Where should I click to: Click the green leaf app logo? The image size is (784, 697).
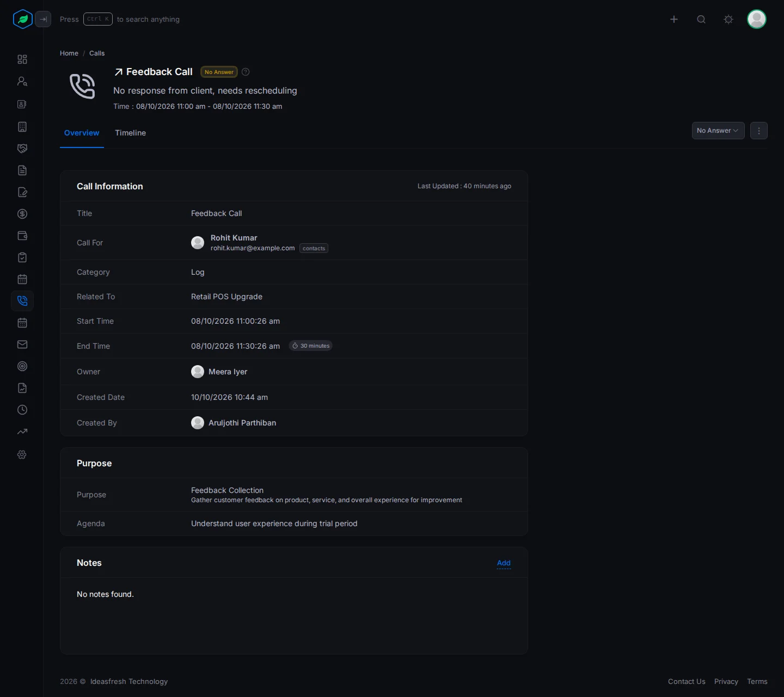pos(23,19)
